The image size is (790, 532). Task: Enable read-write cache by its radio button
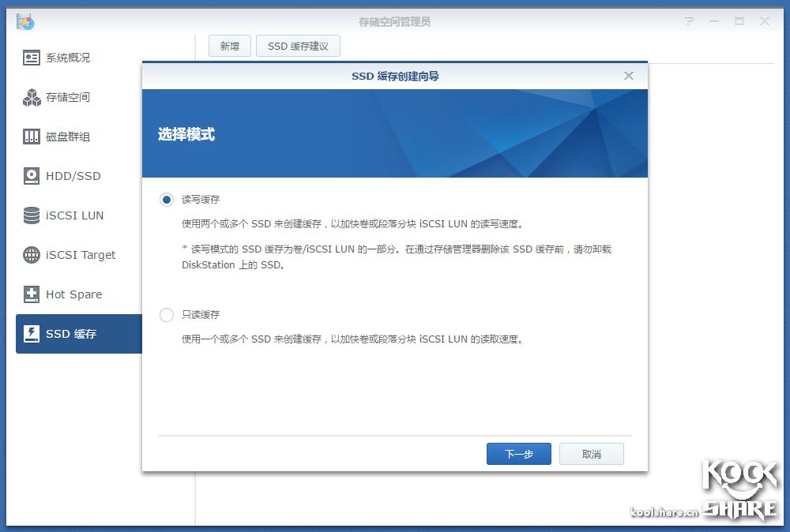(166, 200)
